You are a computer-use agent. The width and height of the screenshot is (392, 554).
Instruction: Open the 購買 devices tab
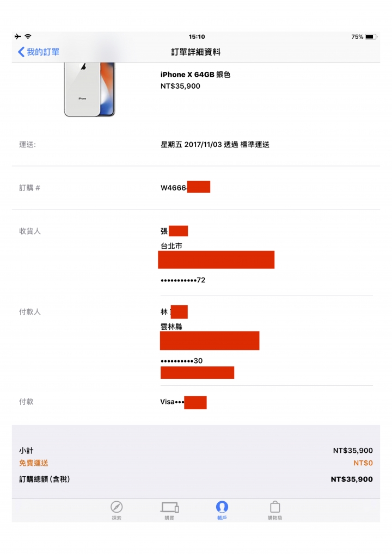pos(169,510)
